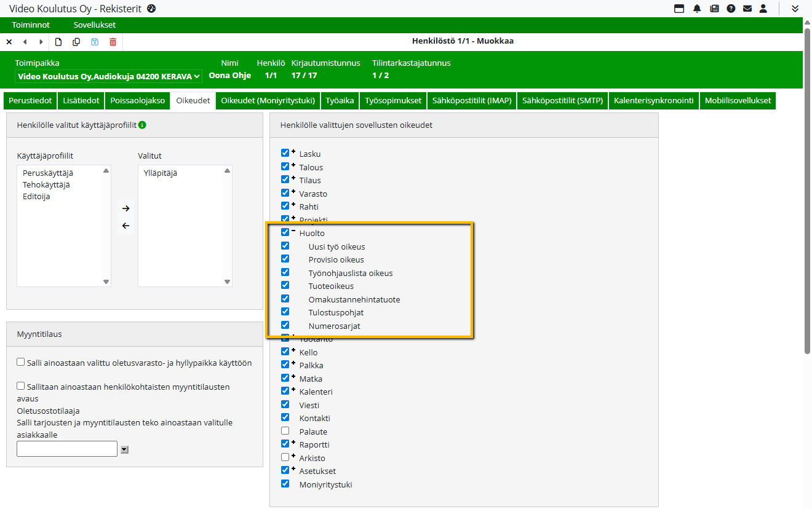Select Tehokäyttäjä in the Käyttäjäprofiilit list
The width and height of the screenshot is (812, 509).
(46, 184)
